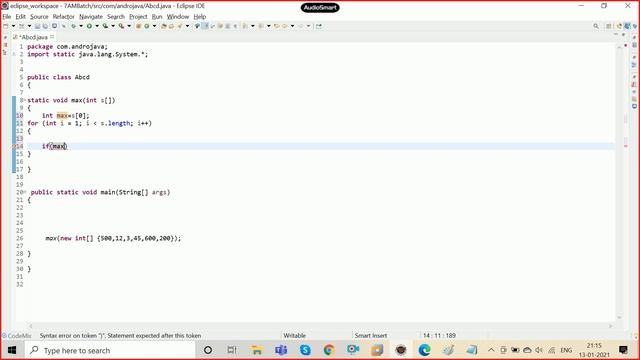Image resolution: width=640 pixels, height=360 pixels.
Task: Click the Debug toolbar icon
Action: coord(73,26)
